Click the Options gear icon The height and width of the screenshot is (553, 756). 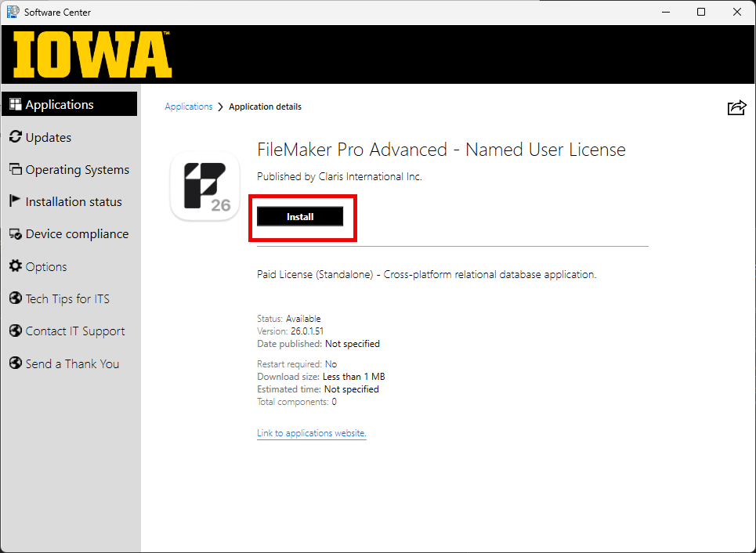[16, 266]
